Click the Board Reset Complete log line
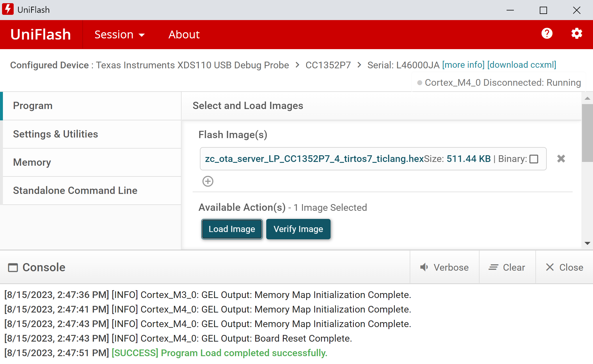This screenshot has height=364, width=593. coord(178,338)
